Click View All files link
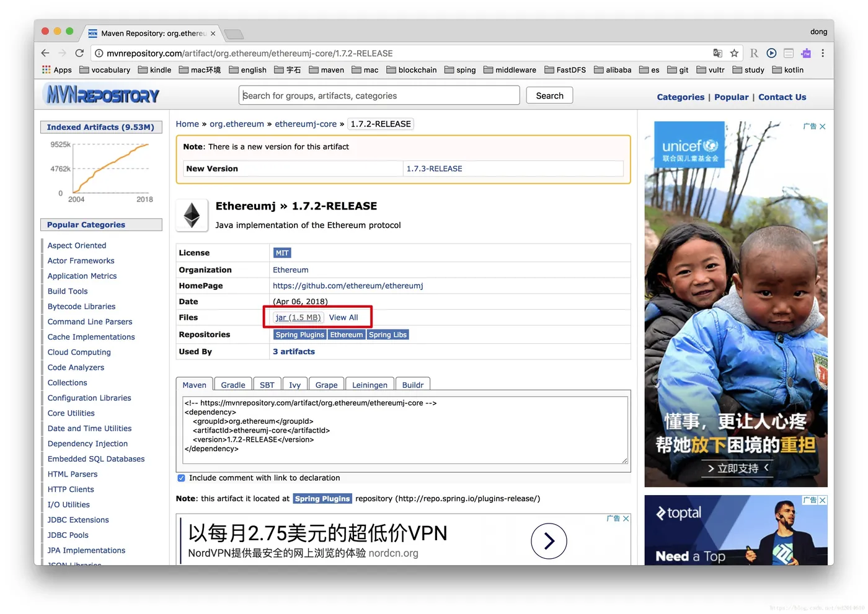 point(343,317)
